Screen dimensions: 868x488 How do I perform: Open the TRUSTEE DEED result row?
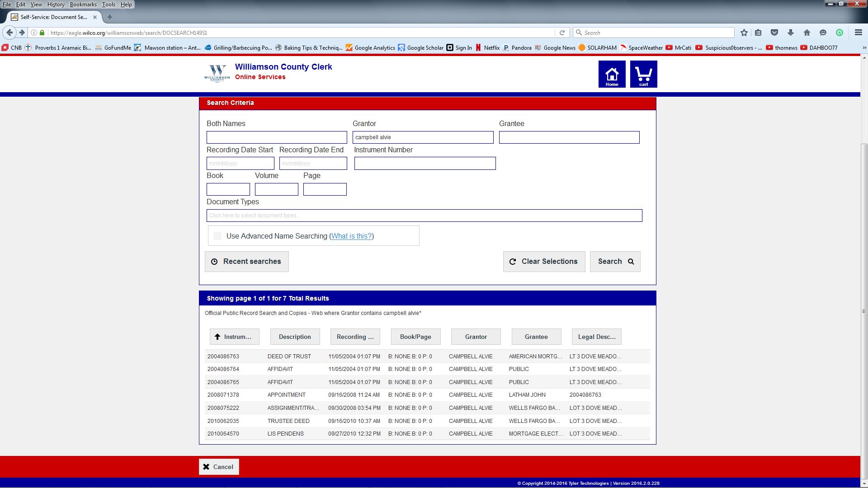[288, 421]
